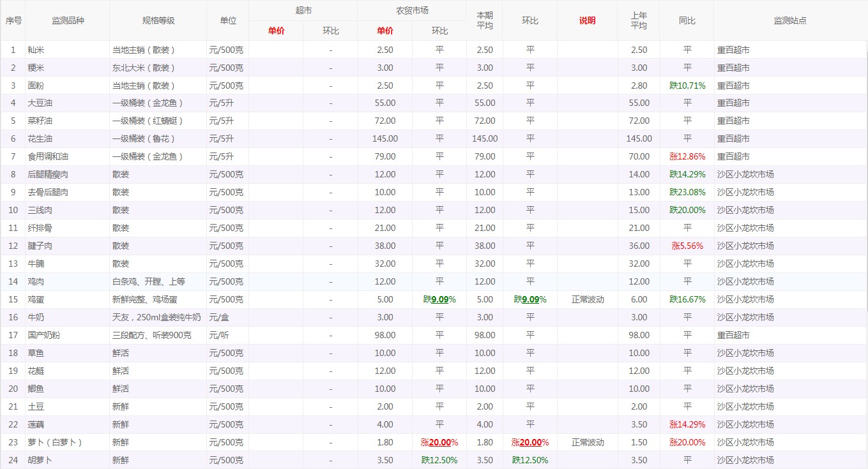This screenshot has width=868, height=469.
Task: Click the 序号 column header
Action: (13, 20)
